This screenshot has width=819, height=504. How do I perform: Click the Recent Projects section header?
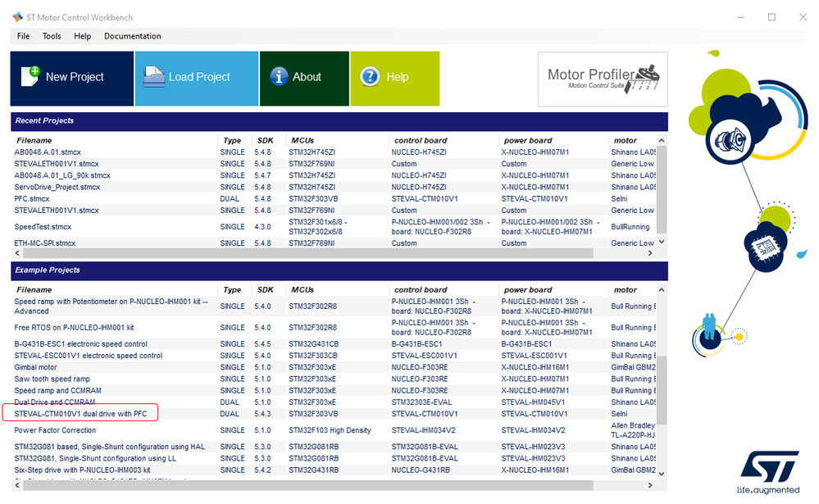[339, 121]
